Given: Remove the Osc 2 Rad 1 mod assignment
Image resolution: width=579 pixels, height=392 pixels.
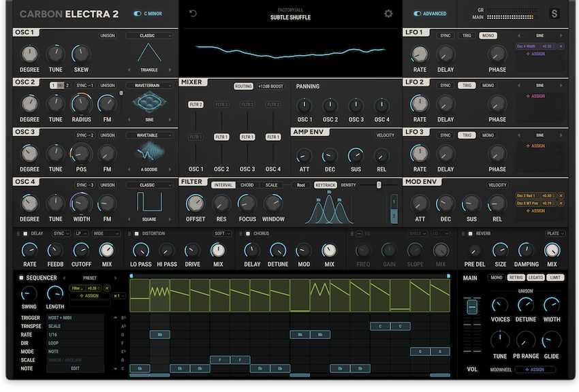Looking at the screenshot, I should tap(561, 195).
